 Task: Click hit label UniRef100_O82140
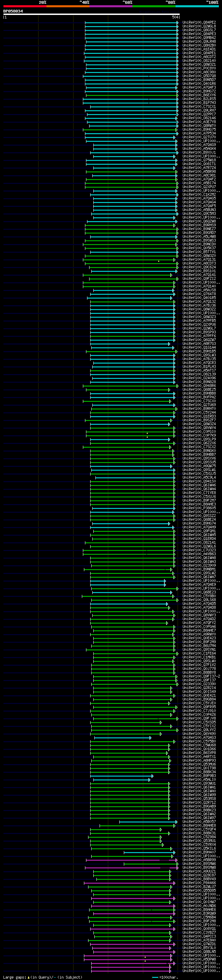pyautogui.click(x=199, y=61)
